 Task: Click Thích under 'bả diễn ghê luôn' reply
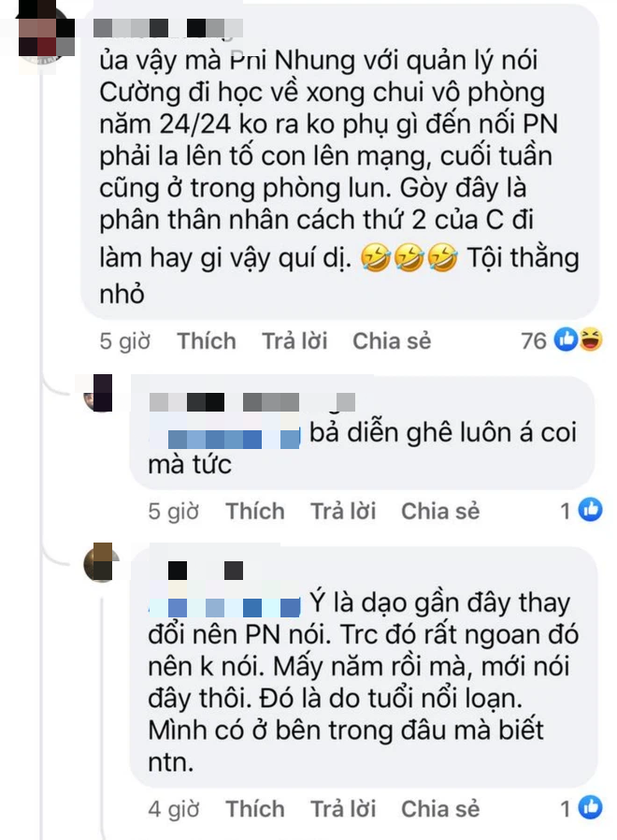255,511
